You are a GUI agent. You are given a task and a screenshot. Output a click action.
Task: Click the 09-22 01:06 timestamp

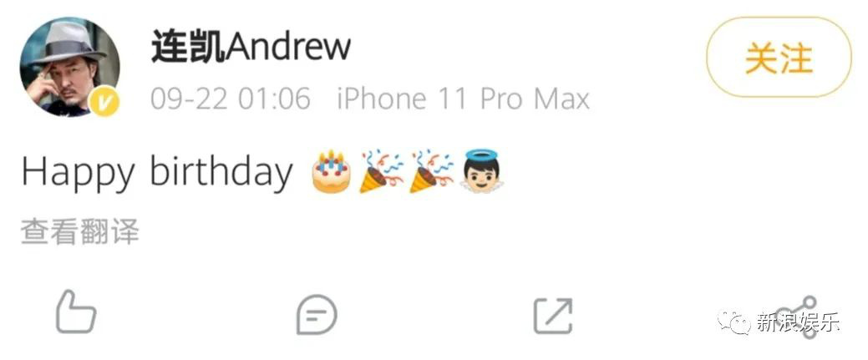point(231,99)
